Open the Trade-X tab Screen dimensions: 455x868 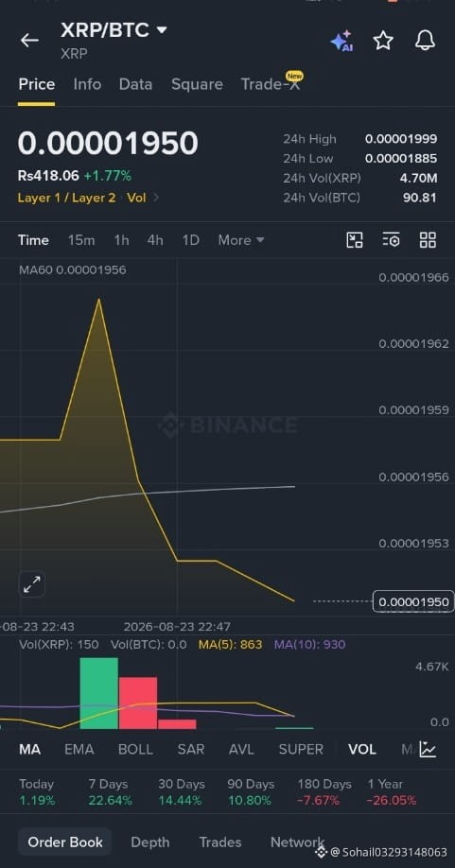click(x=271, y=84)
